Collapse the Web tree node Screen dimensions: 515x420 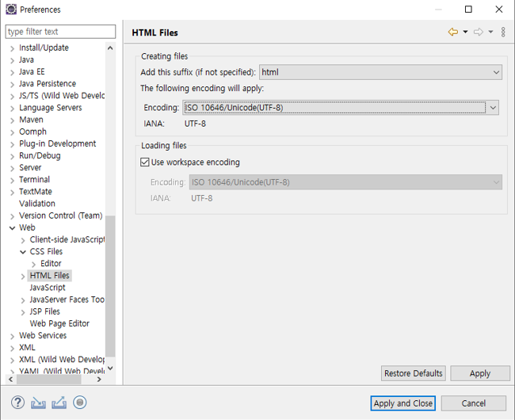click(x=12, y=228)
